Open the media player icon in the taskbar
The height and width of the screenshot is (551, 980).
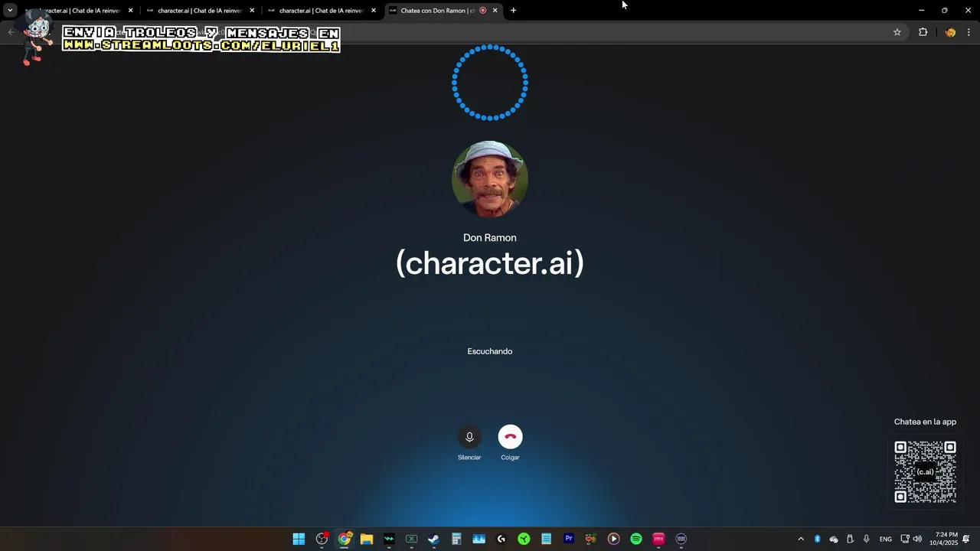point(613,539)
